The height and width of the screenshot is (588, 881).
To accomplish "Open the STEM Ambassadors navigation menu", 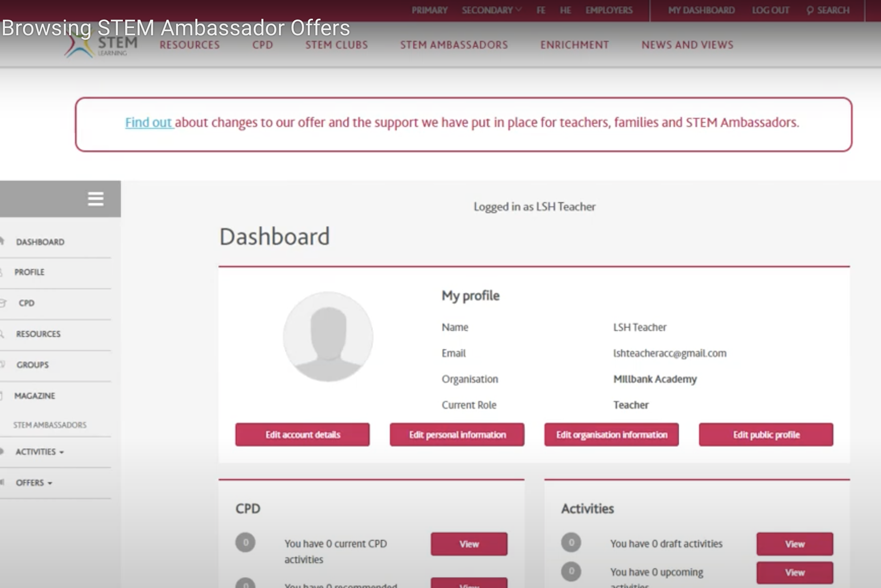I will tap(454, 45).
